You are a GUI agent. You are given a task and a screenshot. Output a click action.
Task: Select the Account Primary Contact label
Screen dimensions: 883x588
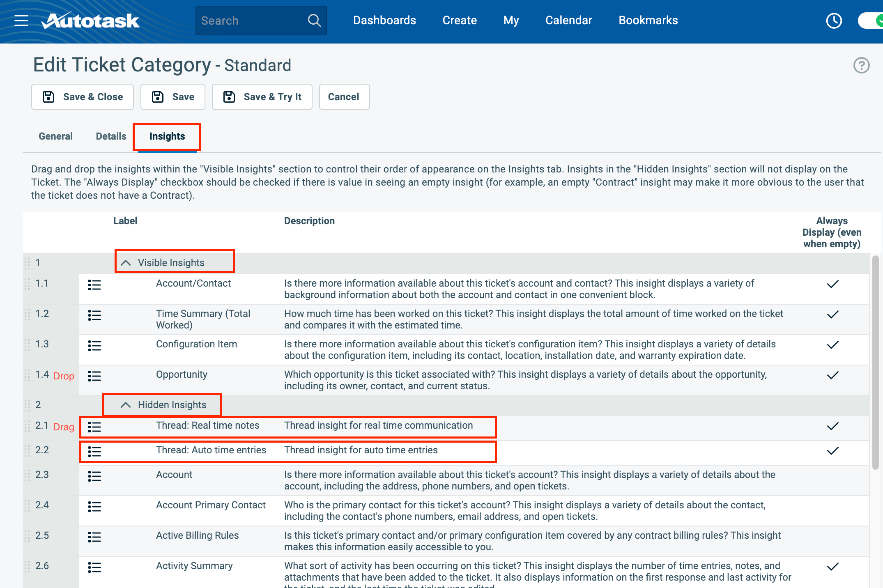[211, 505]
